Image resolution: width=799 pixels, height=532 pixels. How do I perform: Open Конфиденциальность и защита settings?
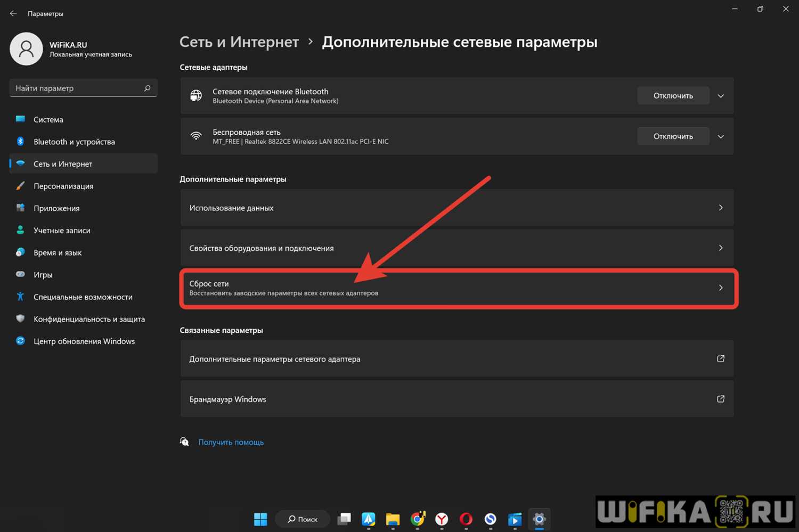[84, 319]
